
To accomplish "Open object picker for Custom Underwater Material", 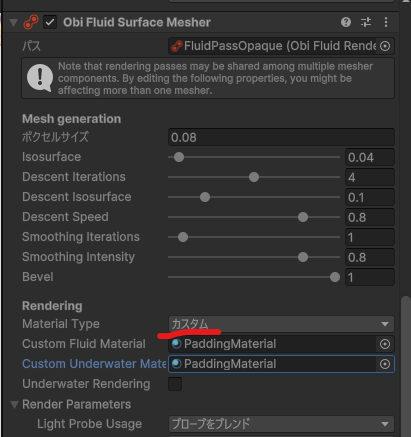I will point(385,364).
